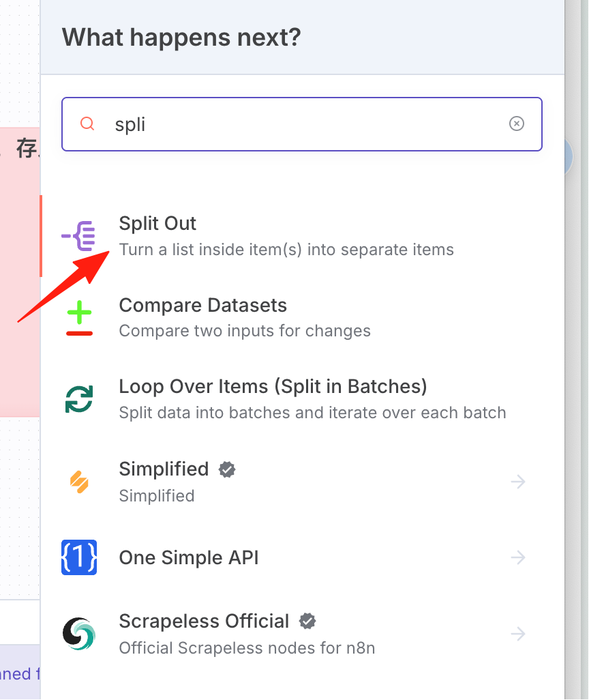Image resolution: width=589 pixels, height=700 pixels.
Task: Expand Simplified with its right arrow
Action: 518,481
